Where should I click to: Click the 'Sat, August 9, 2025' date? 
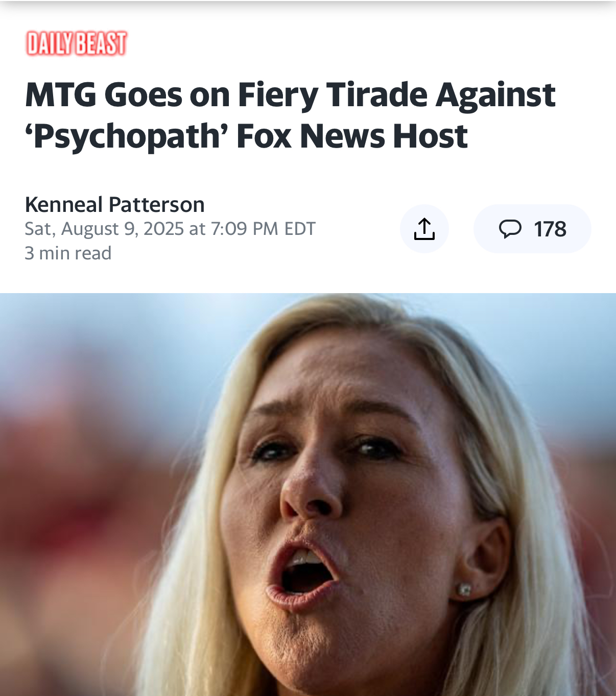104,229
